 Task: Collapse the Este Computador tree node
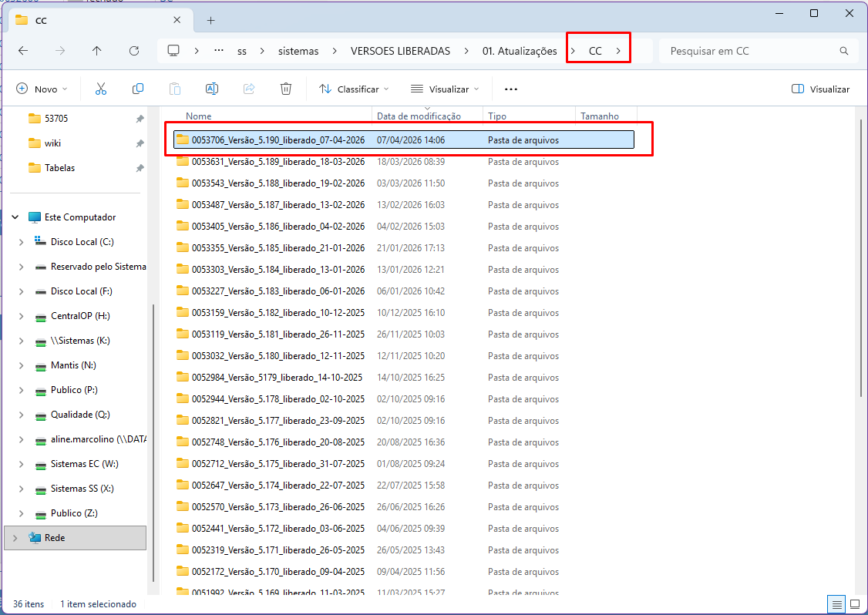[x=15, y=217]
